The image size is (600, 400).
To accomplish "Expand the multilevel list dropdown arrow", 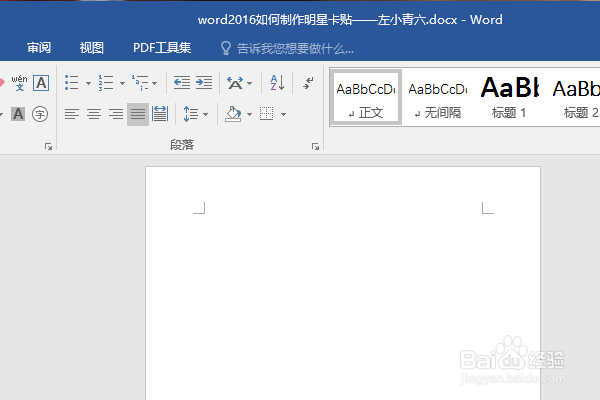I will [154, 83].
